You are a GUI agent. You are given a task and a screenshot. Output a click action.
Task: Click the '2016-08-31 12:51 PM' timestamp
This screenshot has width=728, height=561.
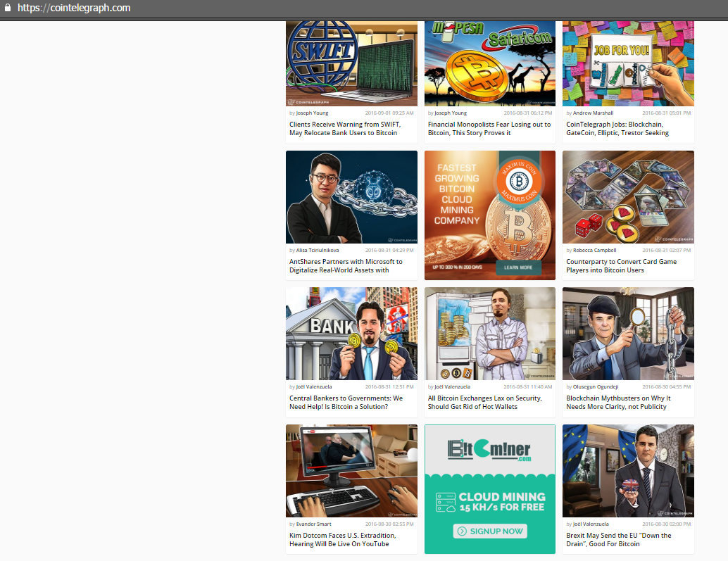(389, 386)
